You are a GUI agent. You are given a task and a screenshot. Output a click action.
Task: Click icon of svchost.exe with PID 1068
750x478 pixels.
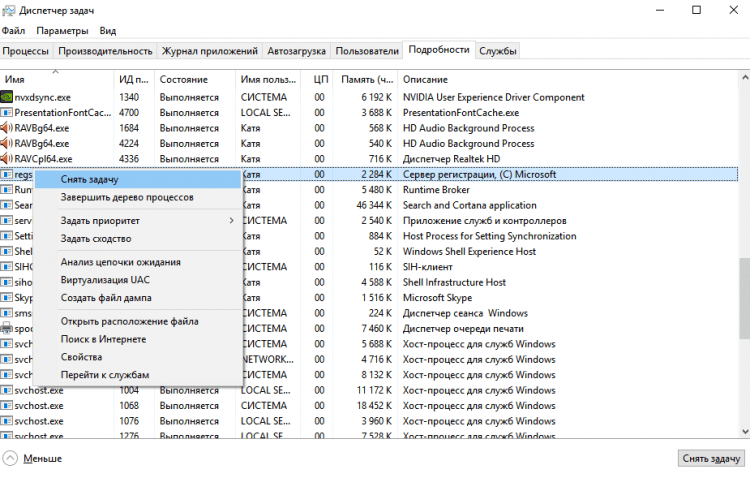(x=6, y=405)
